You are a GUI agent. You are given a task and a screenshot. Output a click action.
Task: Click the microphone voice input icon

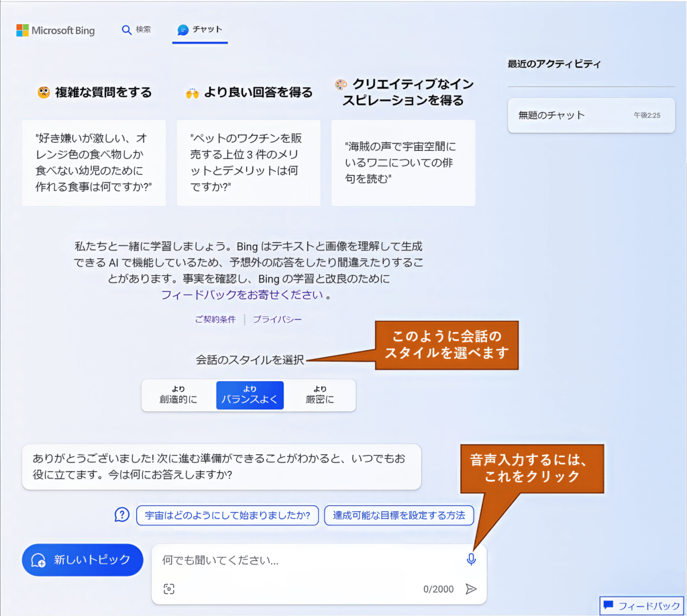(471, 559)
